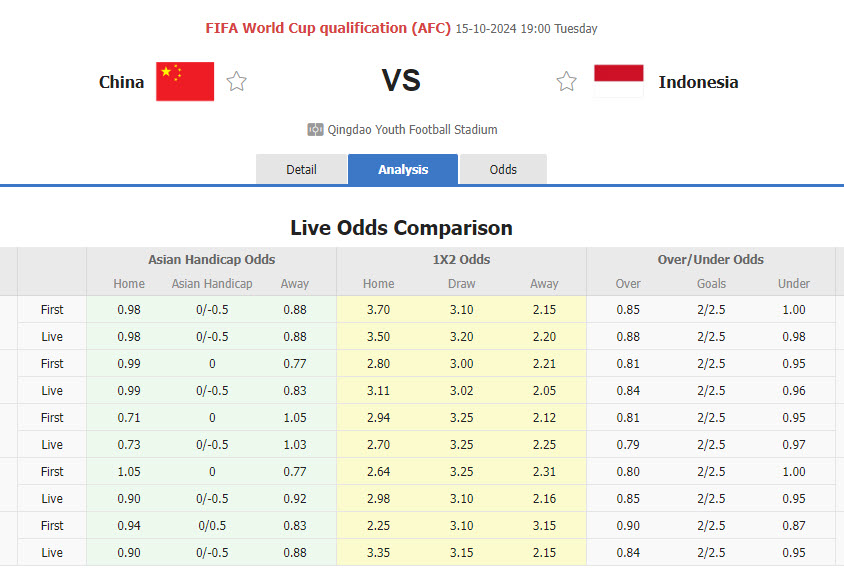
Task: Click the China team name
Action: pyautogui.click(x=121, y=82)
